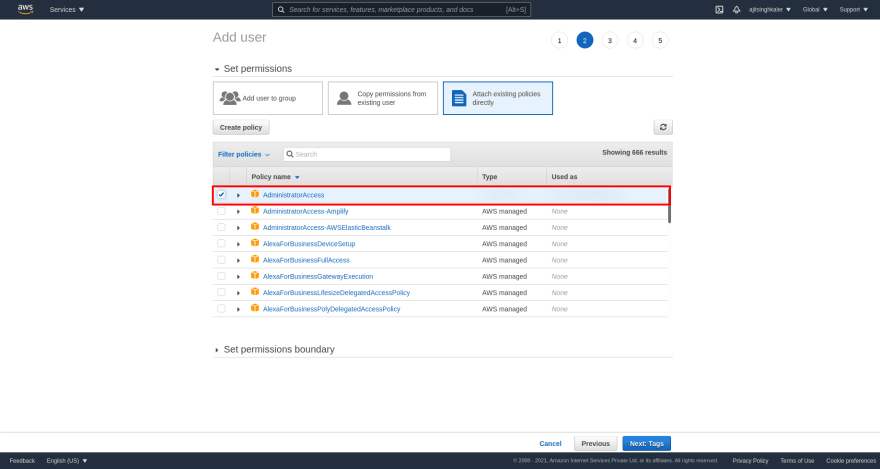Open English (US) language selector
Screen dimensions: 880x469
click(67, 461)
